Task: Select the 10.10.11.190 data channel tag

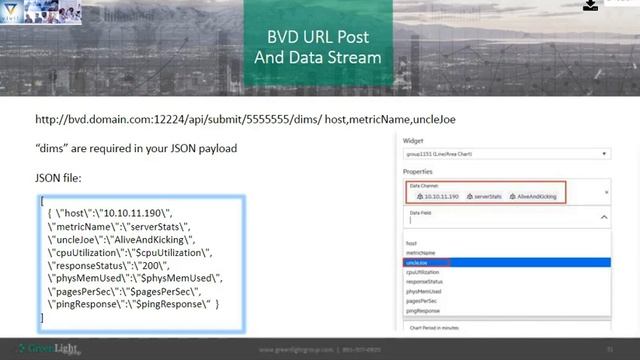Action: [438, 197]
